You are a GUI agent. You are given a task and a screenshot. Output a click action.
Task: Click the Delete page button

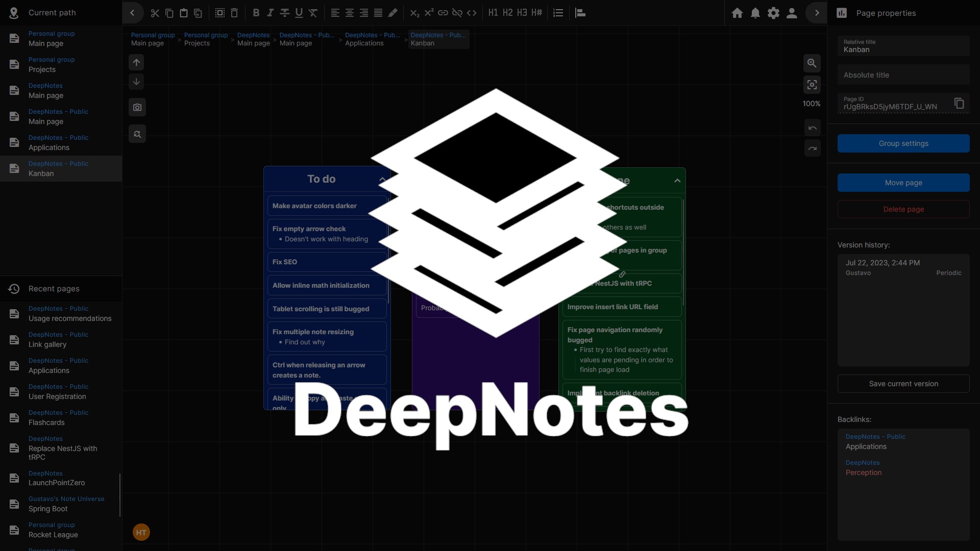coord(903,209)
